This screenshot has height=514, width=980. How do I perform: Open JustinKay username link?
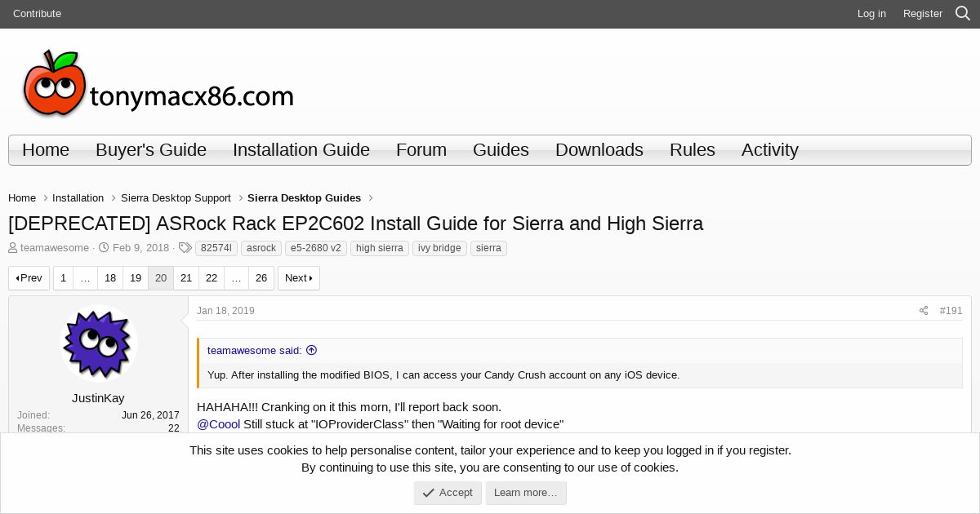coord(98,398)
